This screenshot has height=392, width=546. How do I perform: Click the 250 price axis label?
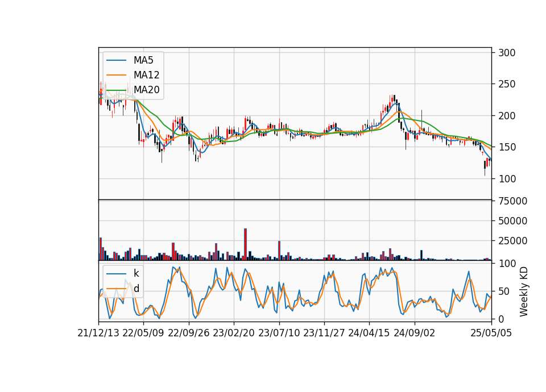pos(507,84)
